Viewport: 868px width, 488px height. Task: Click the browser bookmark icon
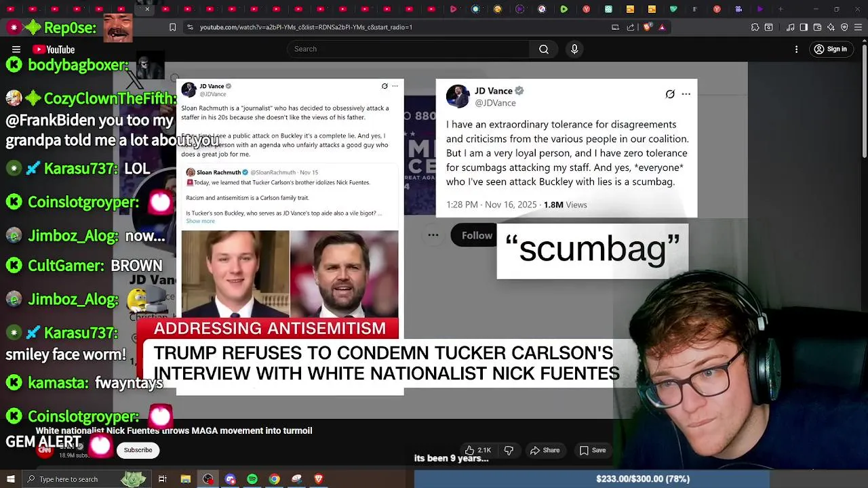[x=172, y=27]
